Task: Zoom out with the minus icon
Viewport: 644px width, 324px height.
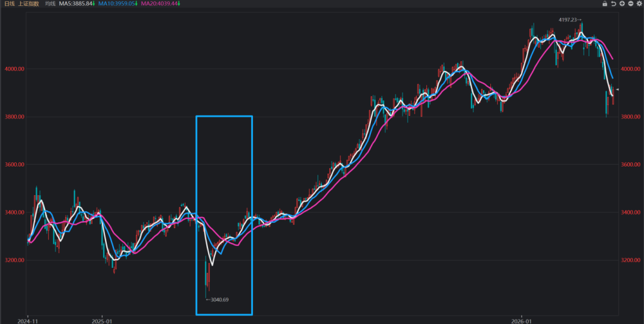Action: point(630,4)
